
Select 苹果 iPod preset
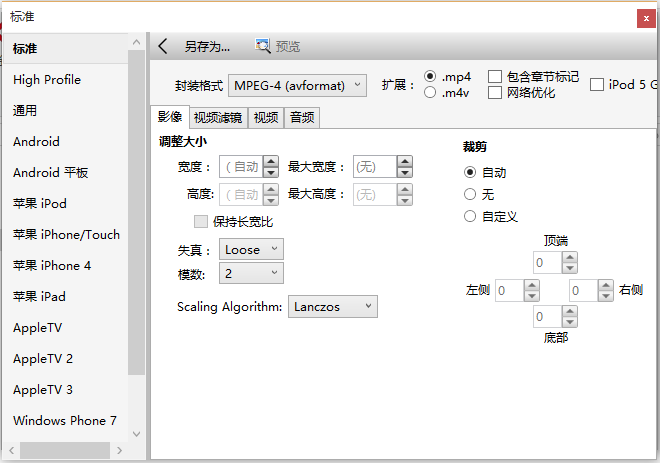coord(65,203)
